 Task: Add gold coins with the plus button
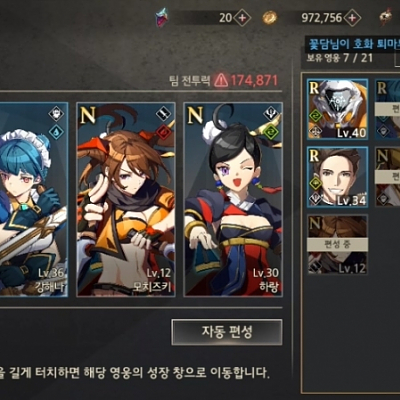[x=352, y=18]
